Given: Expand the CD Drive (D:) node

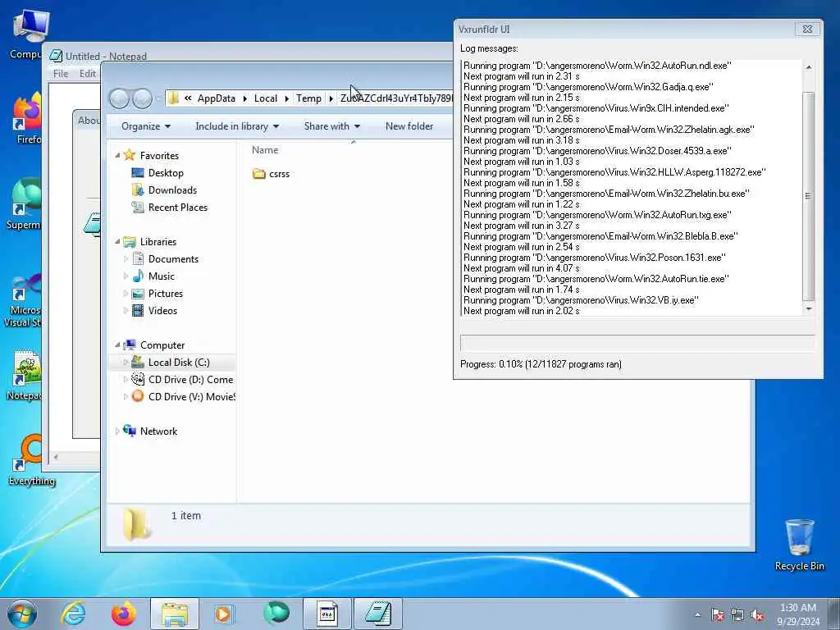Looking at the screenshot, I should 126,379.
